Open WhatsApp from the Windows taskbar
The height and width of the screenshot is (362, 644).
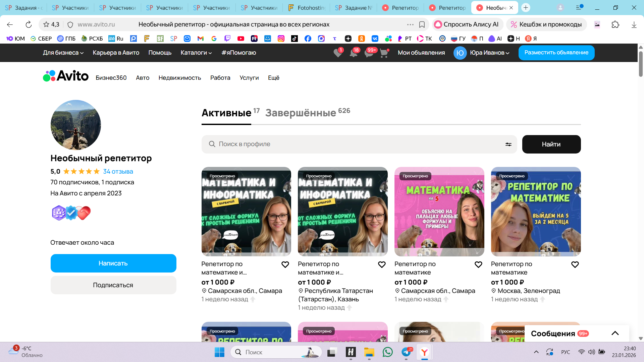click(x=387, y=352)
